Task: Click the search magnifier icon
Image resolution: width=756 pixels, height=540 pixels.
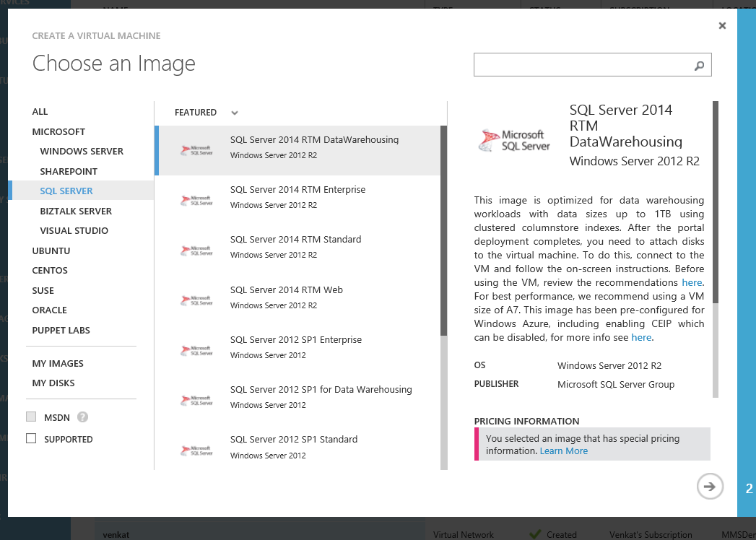Action: point(698,64)
